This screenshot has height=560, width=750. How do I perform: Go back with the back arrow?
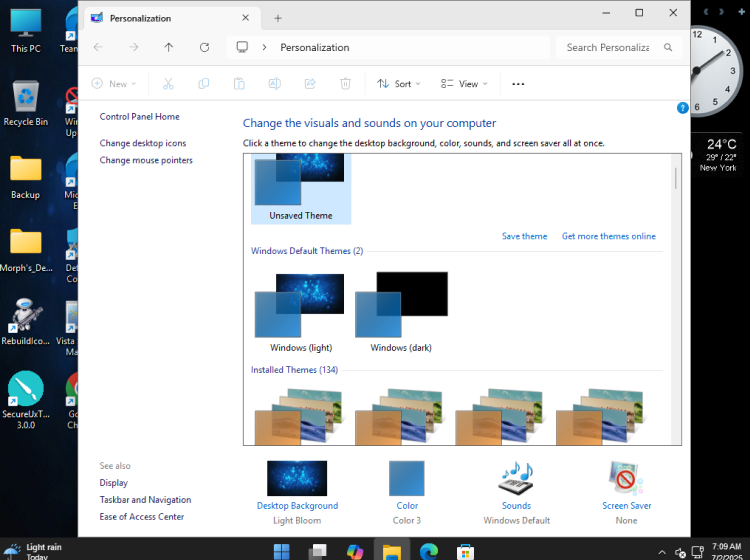click(98, 47)
